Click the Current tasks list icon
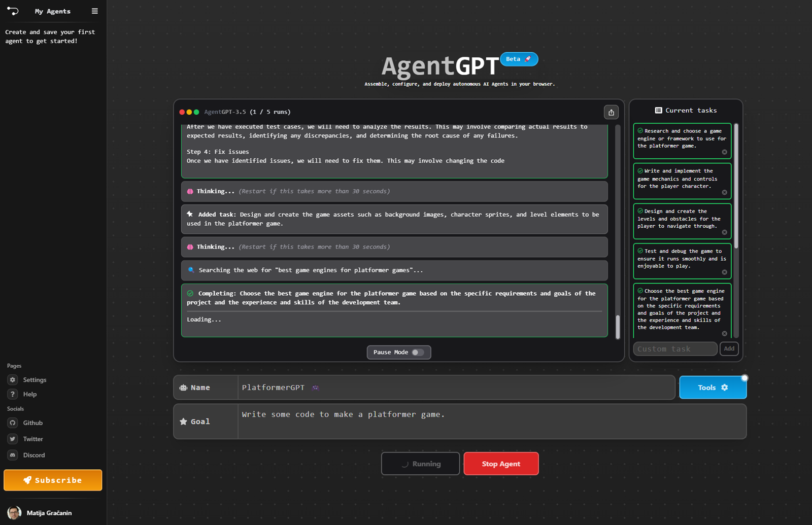The image size is (812, 525). [x=658, y=110]
